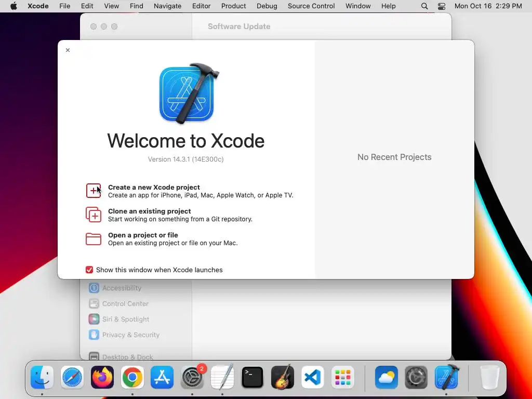Open Terminal from the Dock
Image resolution: width=532 pixels, height=399 pixels.
tap(252, 377)
